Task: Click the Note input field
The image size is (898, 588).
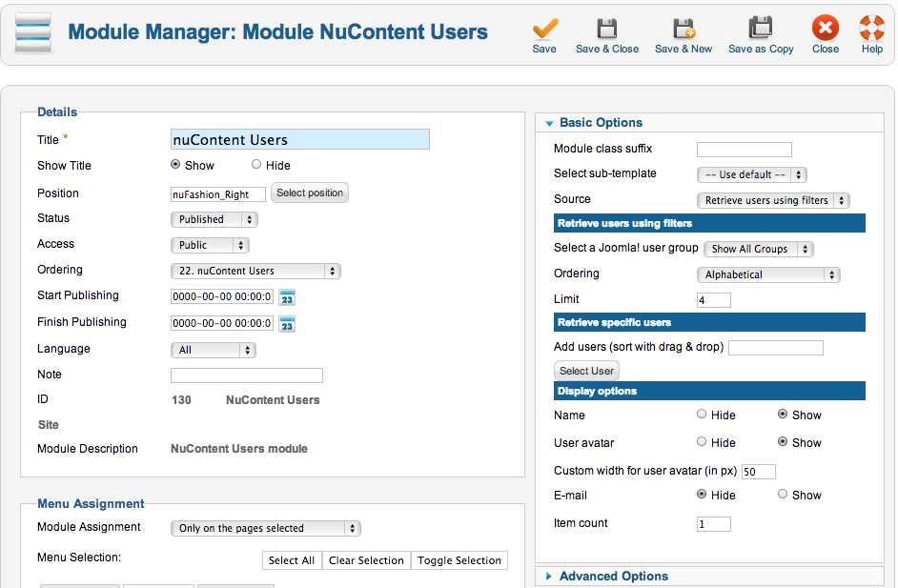Action: [x=247, y=375]
